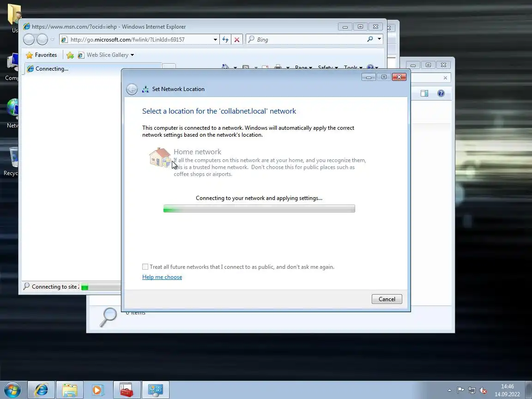The width and height of the screenshot is (532, 399).
Task: Click Add to Favorites Bar icon
Action: [x=70, y=55]
